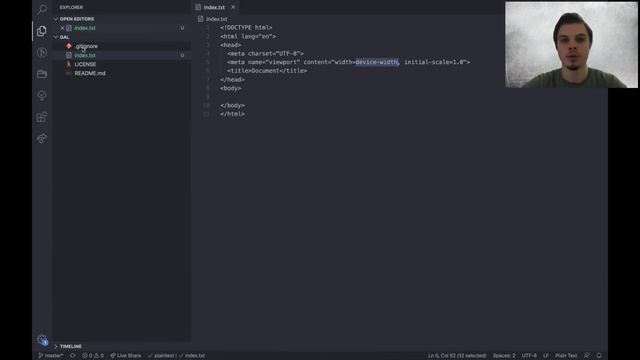640x360 pixels.
Task: Open the Search view in activity bar
Action: pos(42,9)
